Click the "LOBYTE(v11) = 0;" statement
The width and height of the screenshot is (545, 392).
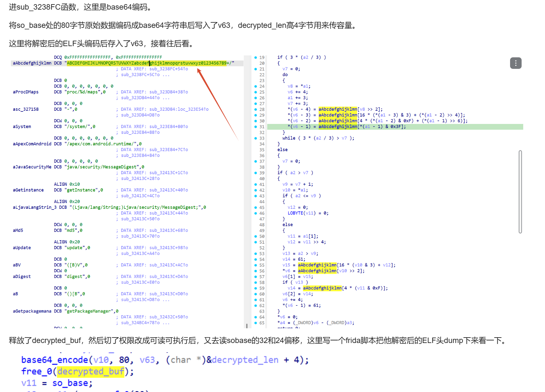(x=308, y=213)
